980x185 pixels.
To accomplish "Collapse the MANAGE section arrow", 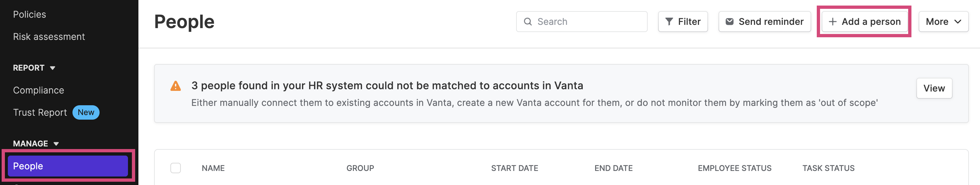I will tap(56, 144).
